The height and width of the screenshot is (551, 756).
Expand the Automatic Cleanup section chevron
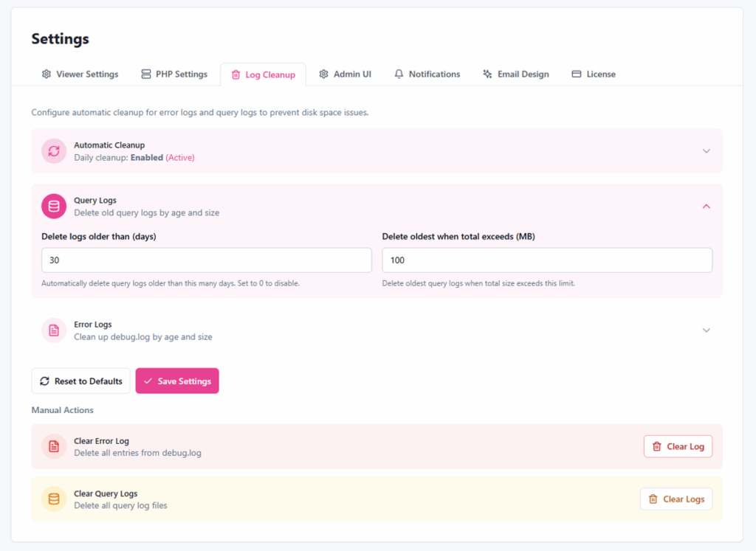[x=706, y=151]
